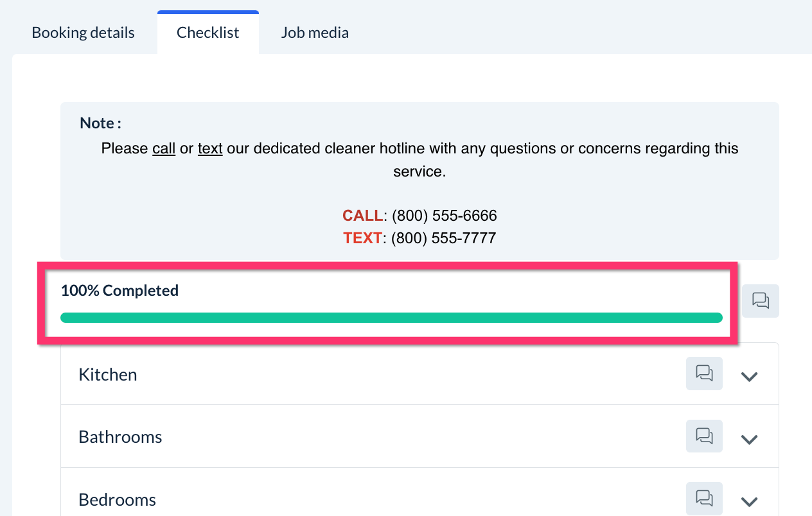Click the underlined "text" link
Viewport: 812px width, 516px height.
[210, 149]
